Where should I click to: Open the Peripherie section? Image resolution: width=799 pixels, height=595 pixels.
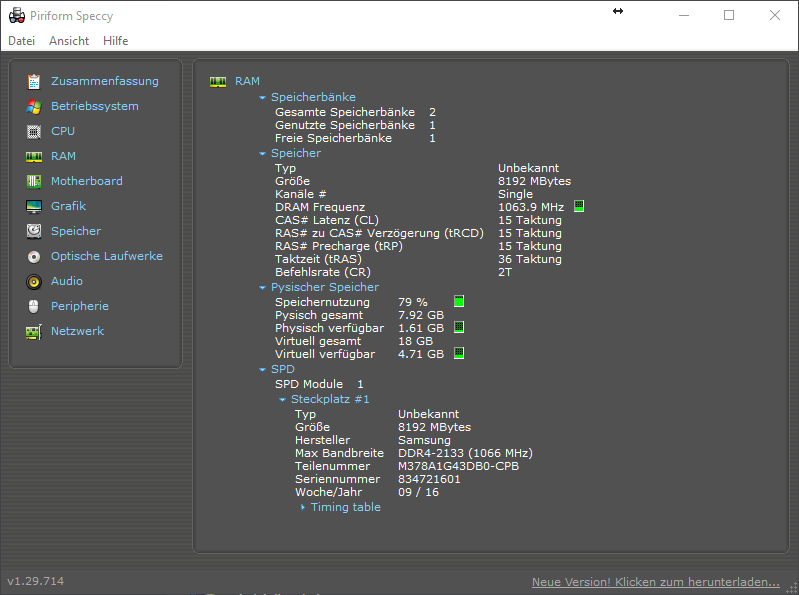pyautogui.click(x=79, y=306)
